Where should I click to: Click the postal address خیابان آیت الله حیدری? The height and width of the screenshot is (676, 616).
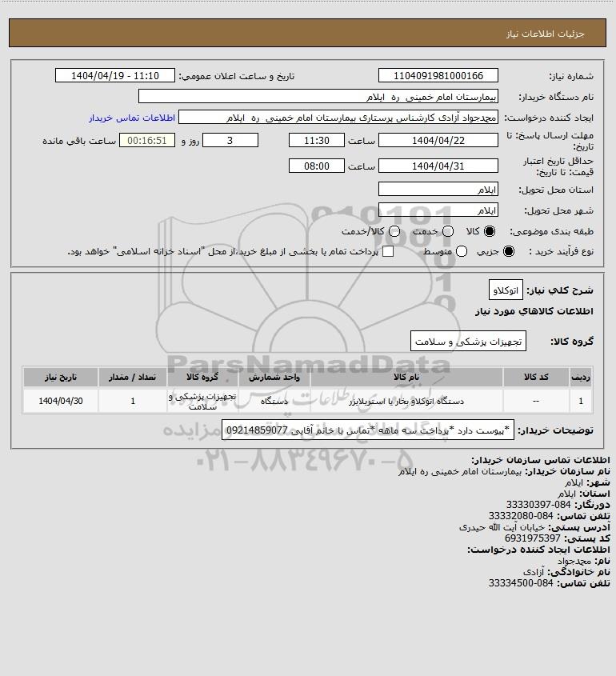click(502, 527)
